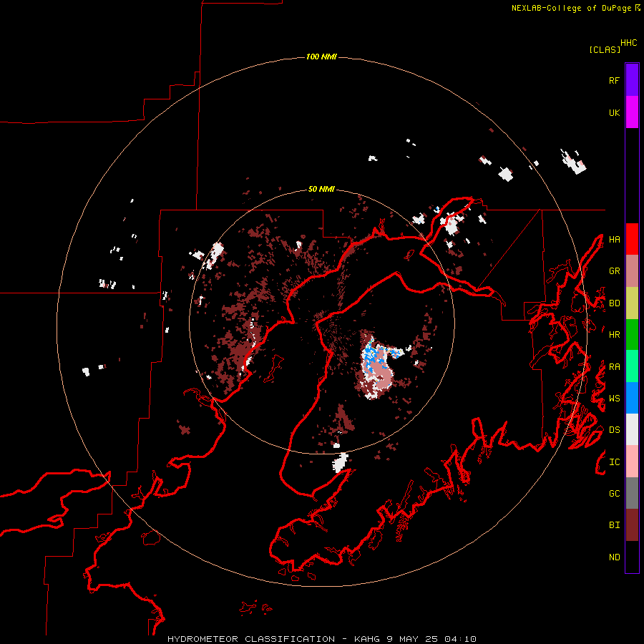644x644 pixels.
Task: Click the 50 NMI range ring label
Action: (x=321, y=189)
